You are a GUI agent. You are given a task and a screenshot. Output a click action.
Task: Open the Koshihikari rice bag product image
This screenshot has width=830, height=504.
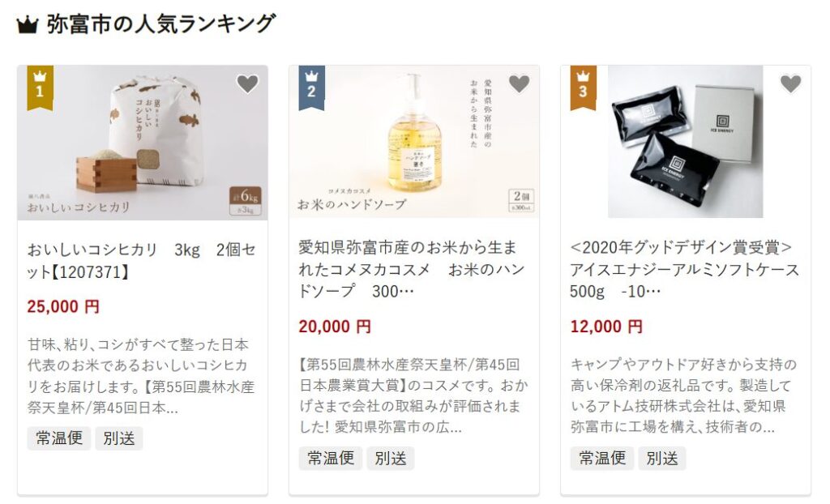point(143,142)
